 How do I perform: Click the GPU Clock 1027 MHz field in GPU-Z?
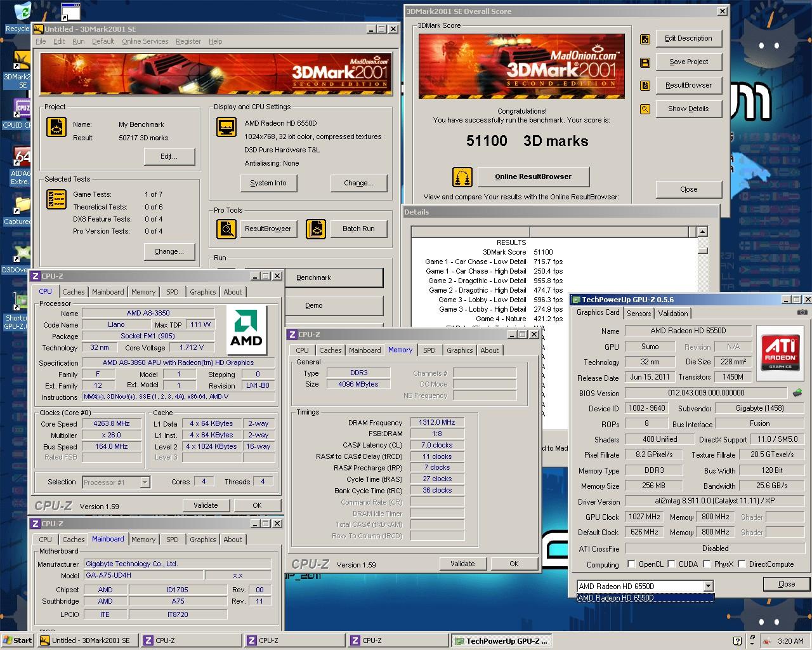click(644, 517)
